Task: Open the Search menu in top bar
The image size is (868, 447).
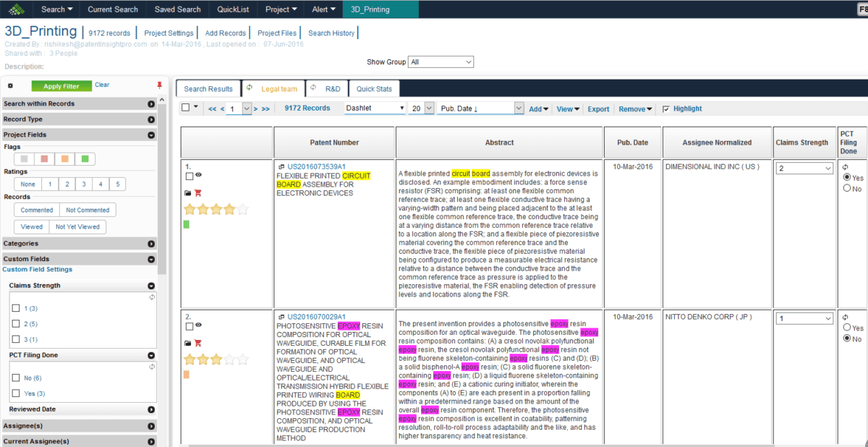Action: [57, 9]
